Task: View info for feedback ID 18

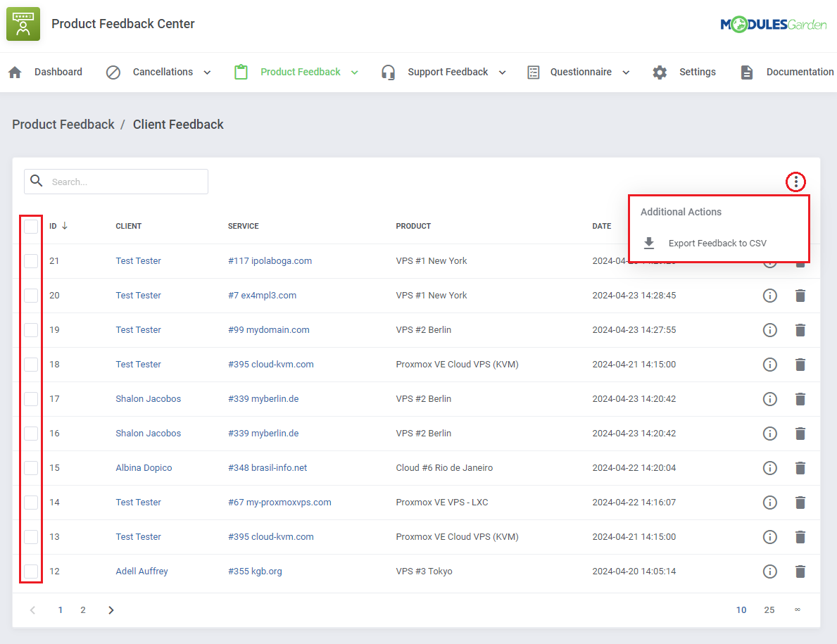Action: (769, 365)
